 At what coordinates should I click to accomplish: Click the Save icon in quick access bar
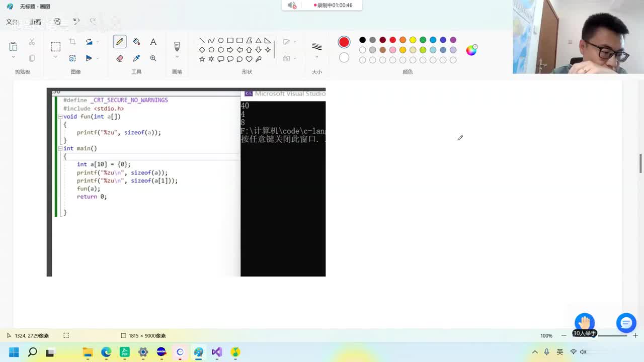57,22
